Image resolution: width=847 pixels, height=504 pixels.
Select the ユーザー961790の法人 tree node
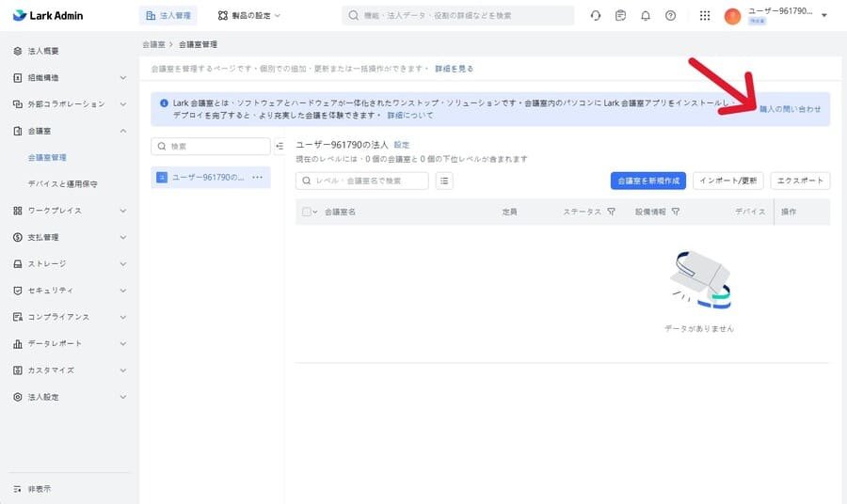coord(211,178)
